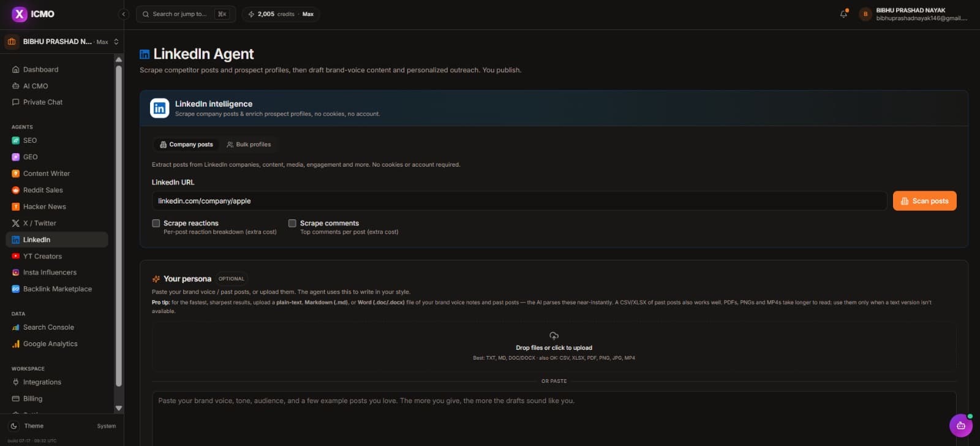Expand the workspace switcher dropdown
Screen dimensions: 980x446
[62, 42]
